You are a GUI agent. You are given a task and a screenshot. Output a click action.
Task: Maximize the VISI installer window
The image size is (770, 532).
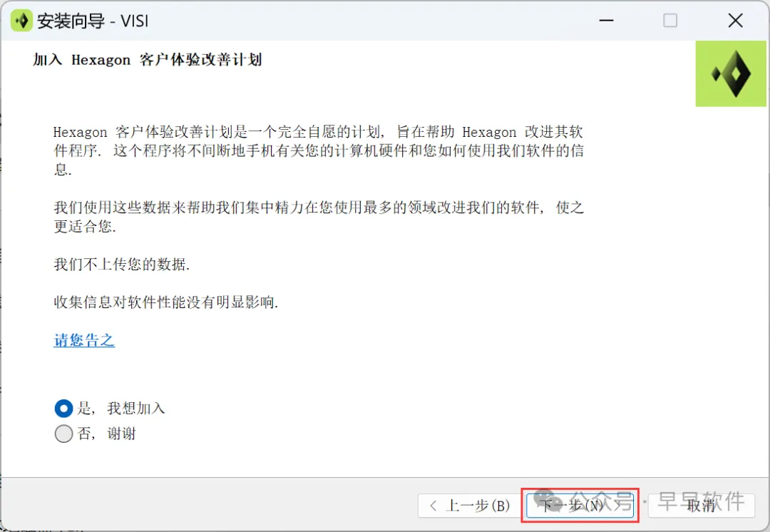click(x=670, y=21)
